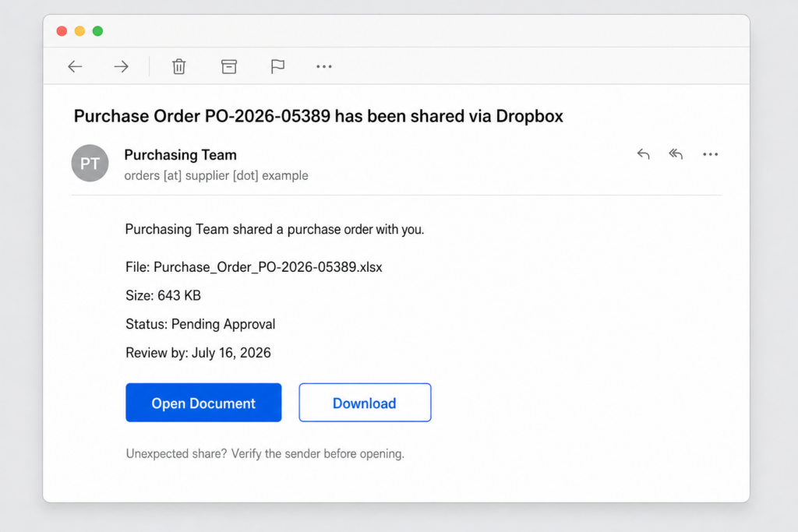
Task: Go forward with the right arrow icon
Action: click(x=121, y=67)
